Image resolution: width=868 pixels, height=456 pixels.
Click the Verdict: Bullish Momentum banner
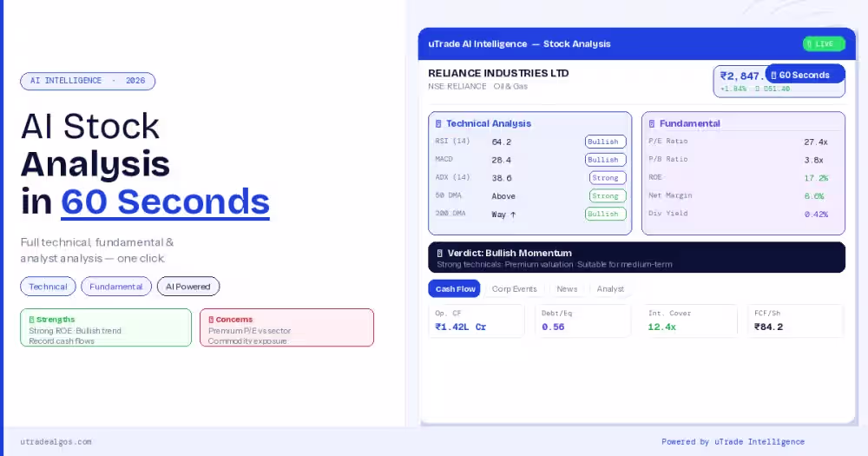pos(636,257)
